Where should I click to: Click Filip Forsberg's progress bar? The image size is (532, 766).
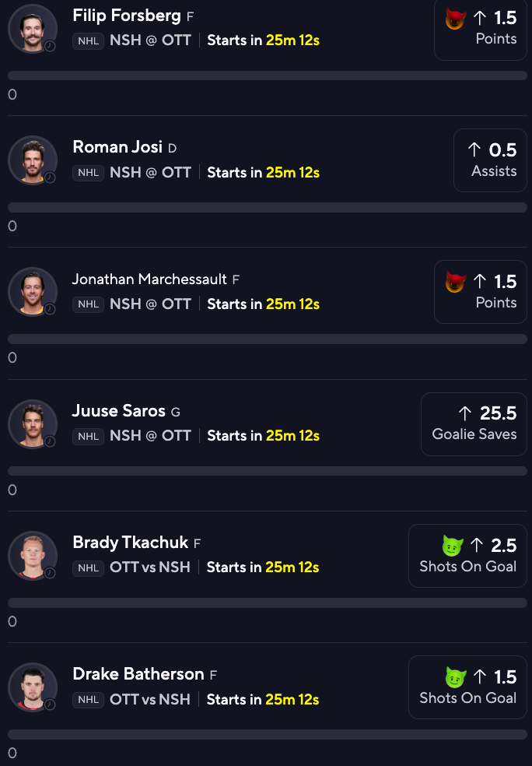tap(268, 76)
